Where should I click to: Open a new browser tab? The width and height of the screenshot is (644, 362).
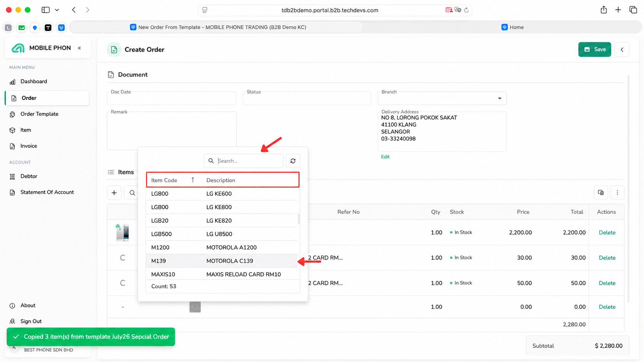click(x=618, y=10)
